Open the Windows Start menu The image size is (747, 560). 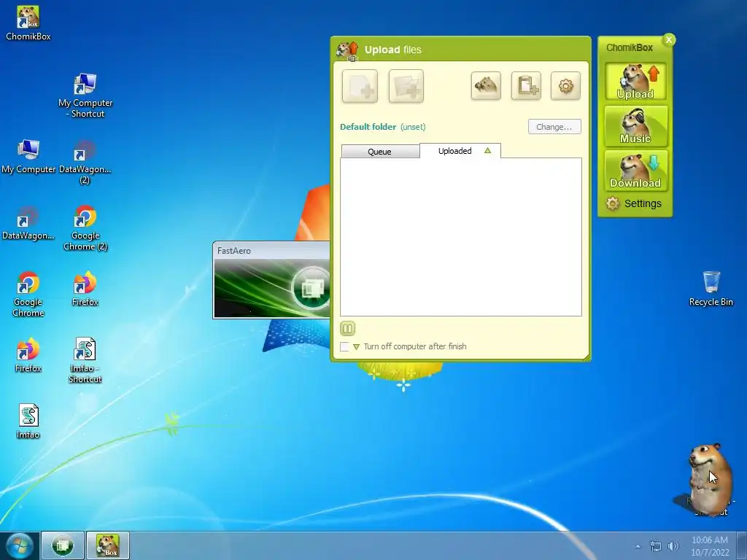coord(20,545)
